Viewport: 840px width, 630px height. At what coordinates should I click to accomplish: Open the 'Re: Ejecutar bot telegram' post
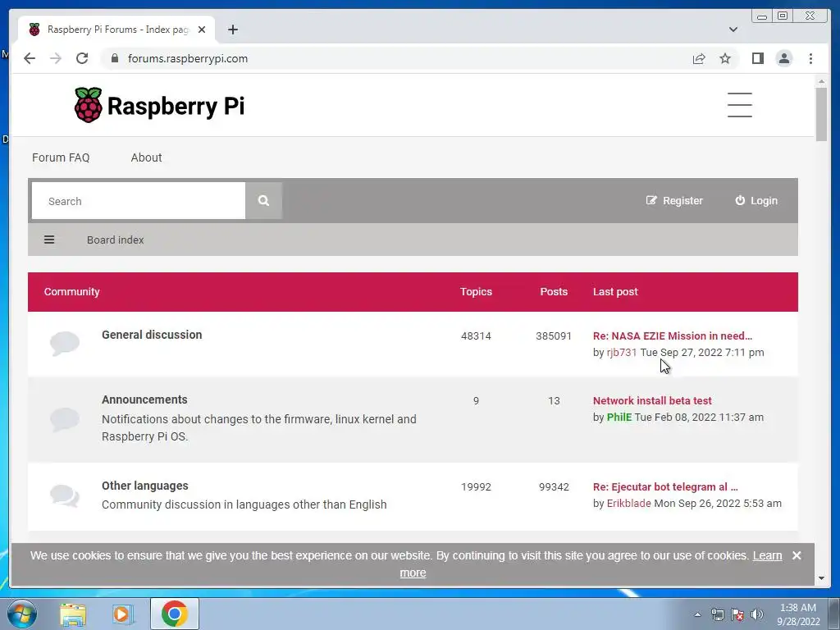coord(664,487)
